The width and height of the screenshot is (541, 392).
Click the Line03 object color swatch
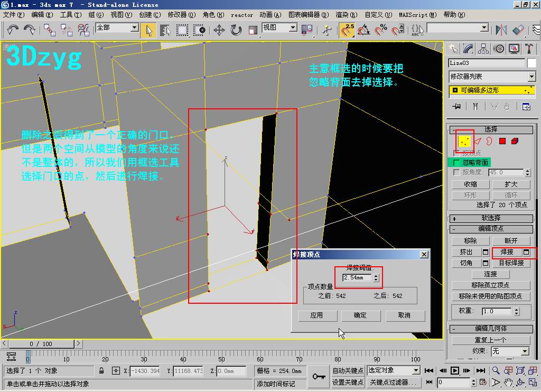531,63
